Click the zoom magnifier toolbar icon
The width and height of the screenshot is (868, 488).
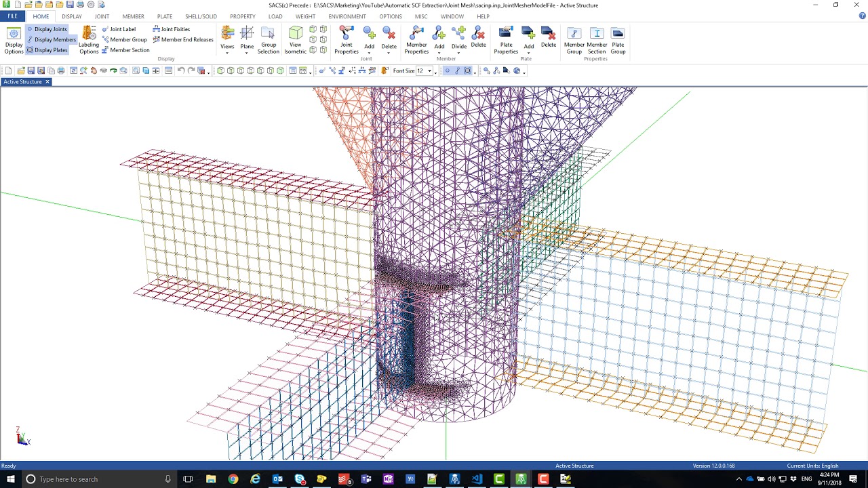point(83,70)
